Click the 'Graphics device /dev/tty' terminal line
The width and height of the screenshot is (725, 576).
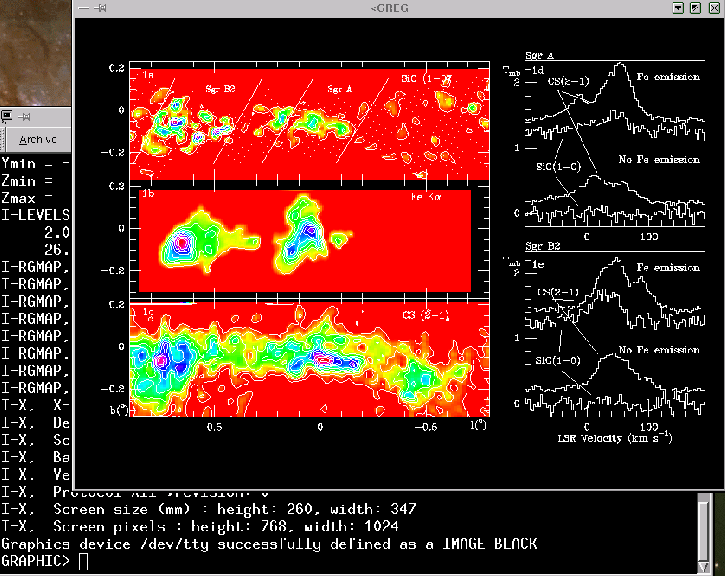tap(270, 544)
